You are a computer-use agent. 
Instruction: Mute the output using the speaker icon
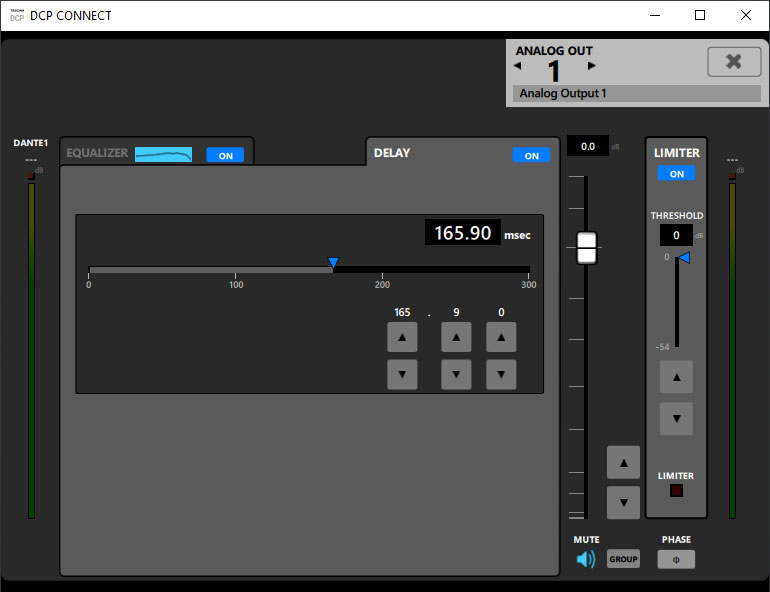pyautogui.click(x=586, y=559)
